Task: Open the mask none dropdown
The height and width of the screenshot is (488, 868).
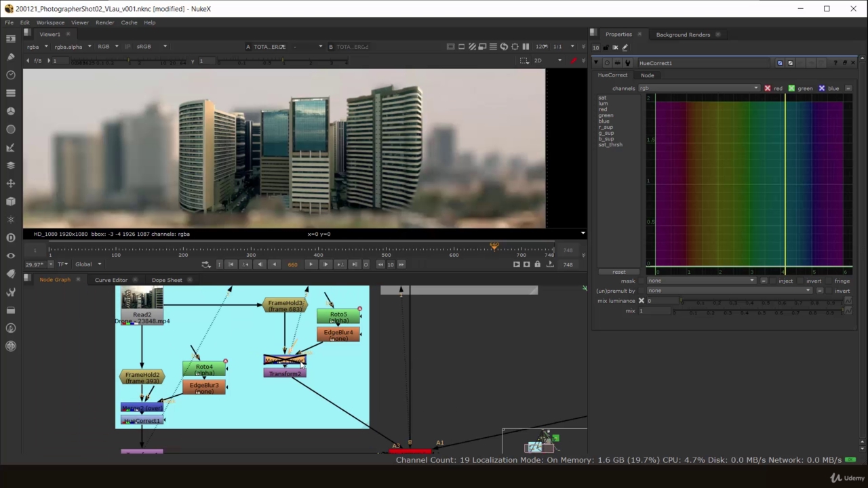Action: click(702, 280)
